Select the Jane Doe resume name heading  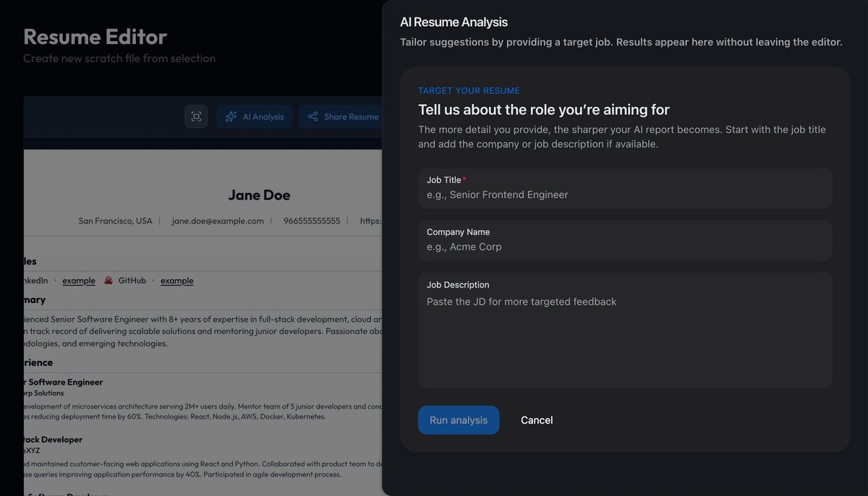259,195
